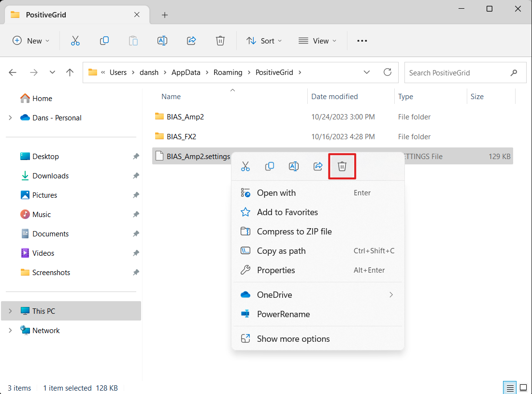Image resolution: width=532 pixels, height=394 pixels.
Task: Select Compress to ZIP file
Action: click(x=317, y=232)
